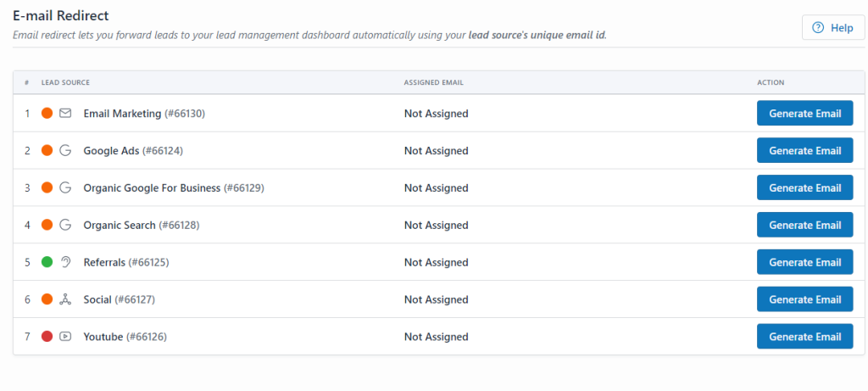The width and height of the screenshot is (868, 391).
Task: Click the envelope icon for Email Marketing
Action: (65, 114)
